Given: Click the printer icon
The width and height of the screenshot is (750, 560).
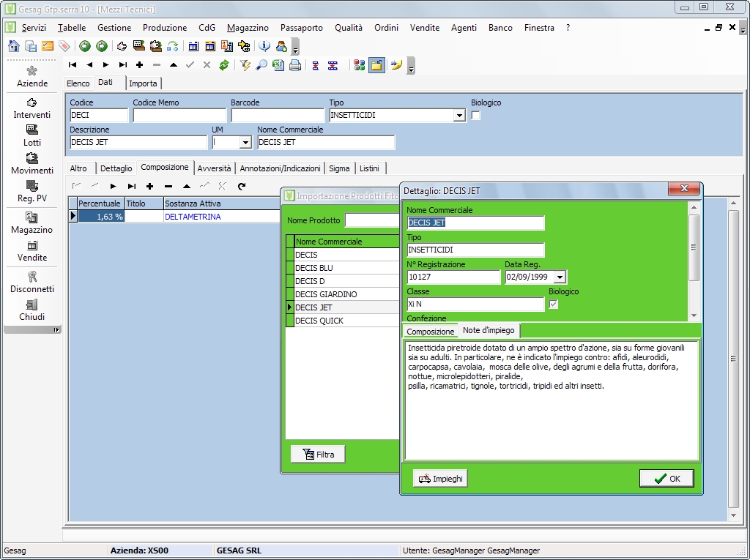Looking at the screenshot, I should coord(295,65).
